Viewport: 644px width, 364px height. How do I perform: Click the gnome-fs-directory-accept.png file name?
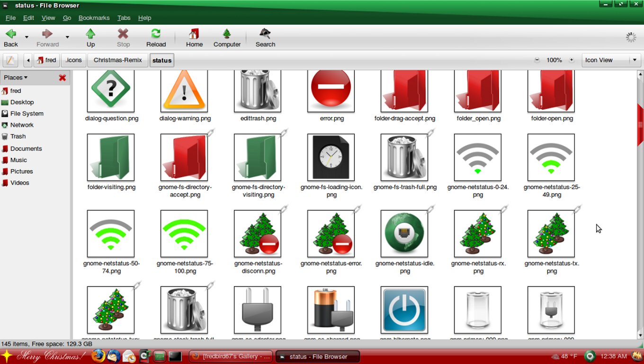click(185, 191)
